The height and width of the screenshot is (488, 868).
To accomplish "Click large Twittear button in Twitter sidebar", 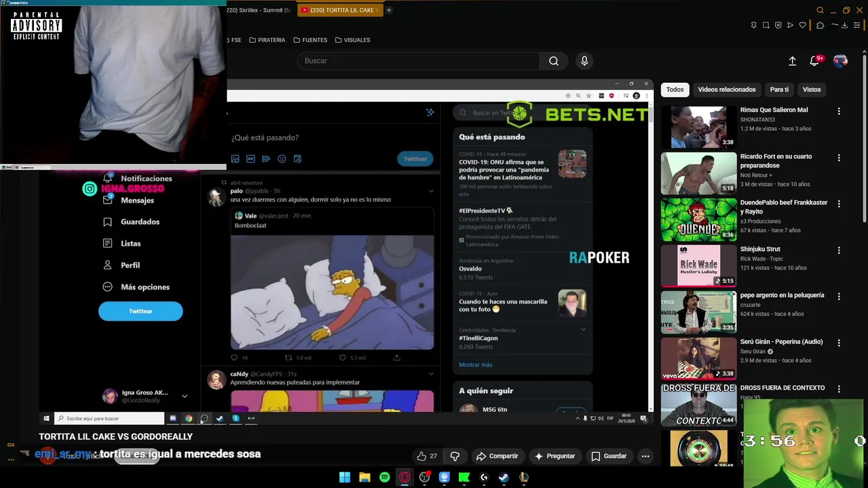I will [x=140, y=311].
